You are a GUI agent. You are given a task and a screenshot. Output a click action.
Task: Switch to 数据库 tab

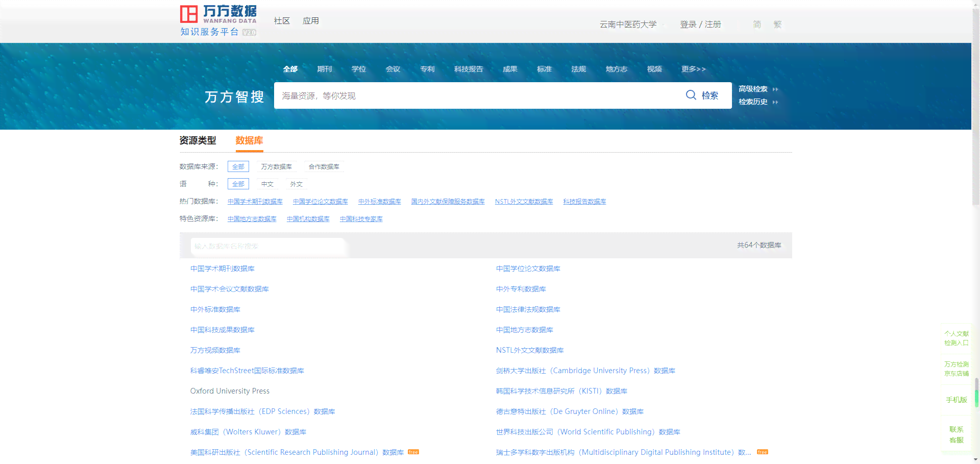click(249, 140)
